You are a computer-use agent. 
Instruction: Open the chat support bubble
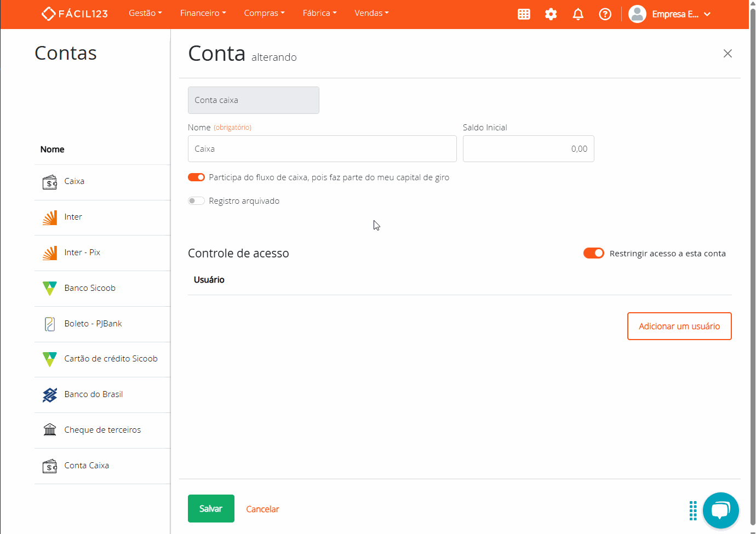720,510
